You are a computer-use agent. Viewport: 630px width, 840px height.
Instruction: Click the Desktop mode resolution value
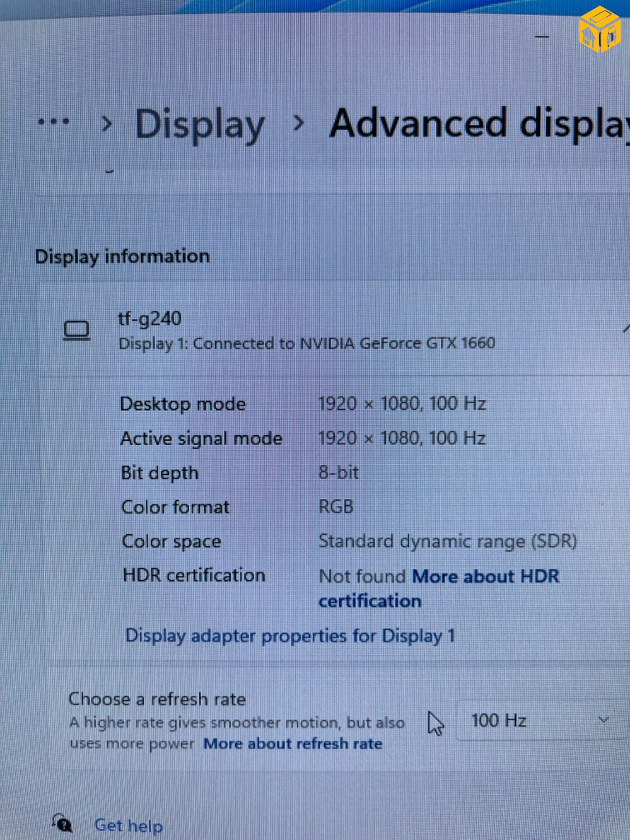pos(402,404)
